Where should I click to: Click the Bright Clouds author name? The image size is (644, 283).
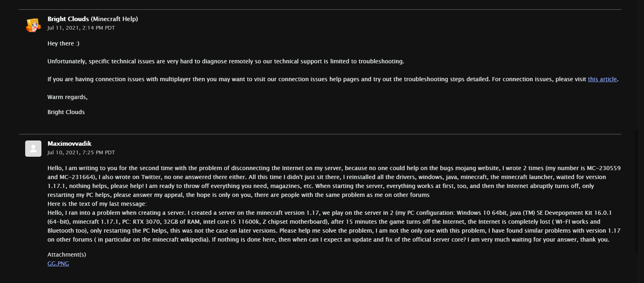[x=68, y=19]
